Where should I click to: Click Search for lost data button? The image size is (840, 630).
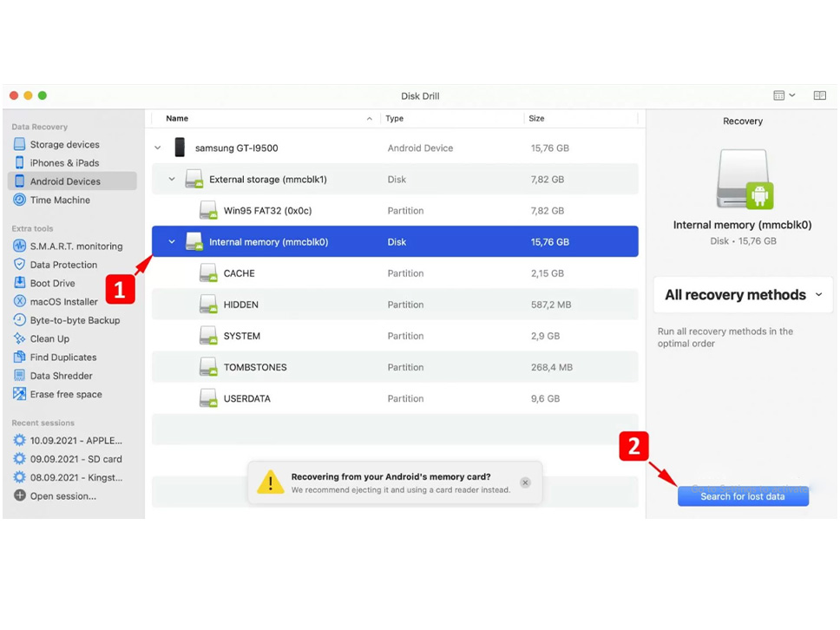click(743, 496)
